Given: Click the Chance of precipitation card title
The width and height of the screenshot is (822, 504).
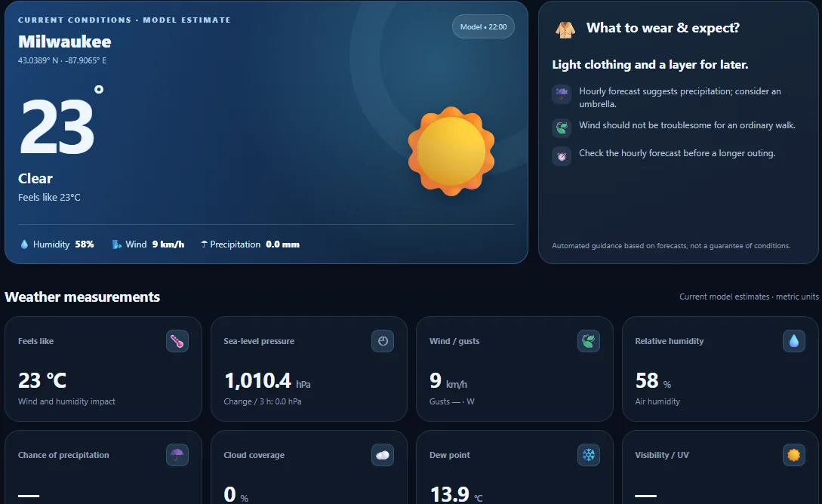Looking at the screenshot, I should (x=63, y=455).
